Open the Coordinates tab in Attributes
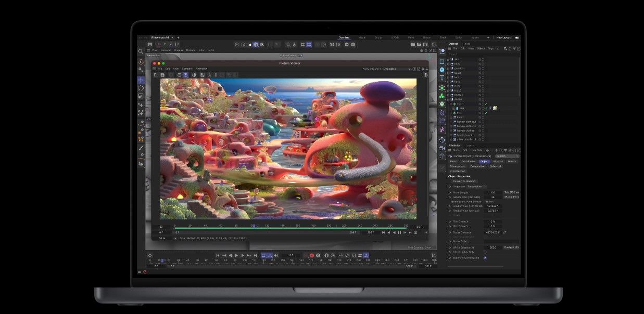Screen dimensions: 644x314 tap(469, 161)
